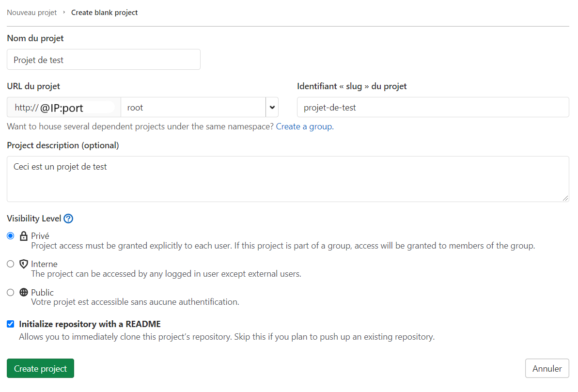Focus the Nom du projet text field

click(x=103, y=59)
